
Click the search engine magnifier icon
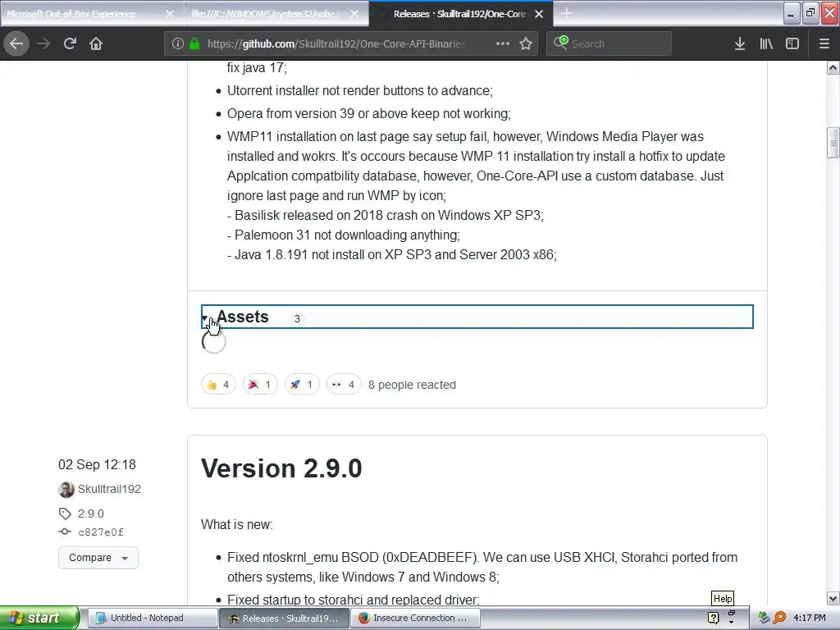[x=560, y=43]
